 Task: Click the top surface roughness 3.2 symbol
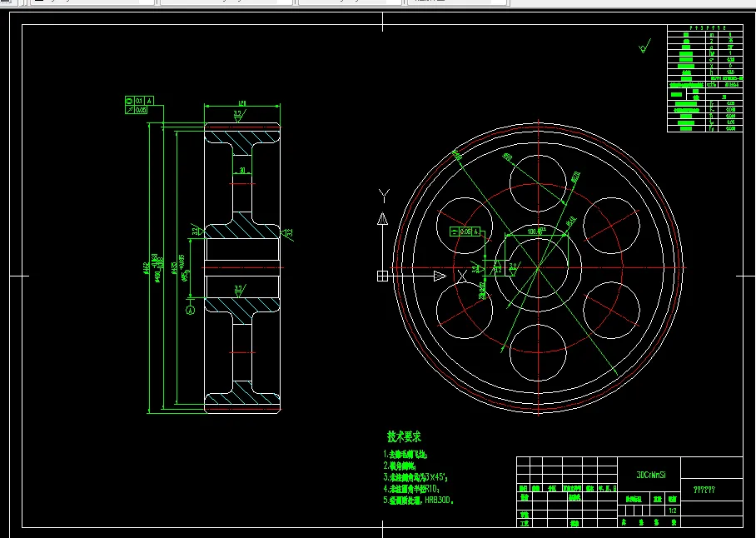coord(239,116)
